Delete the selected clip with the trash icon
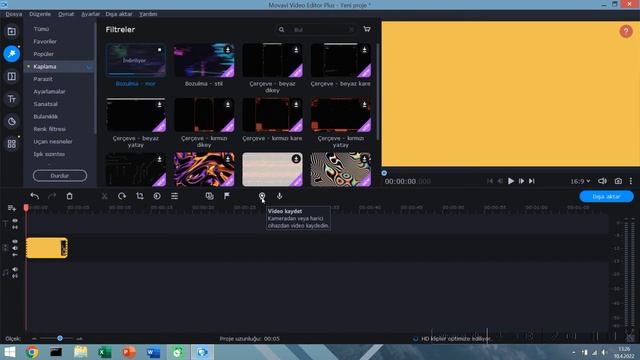640x360 pixels. 69,196
